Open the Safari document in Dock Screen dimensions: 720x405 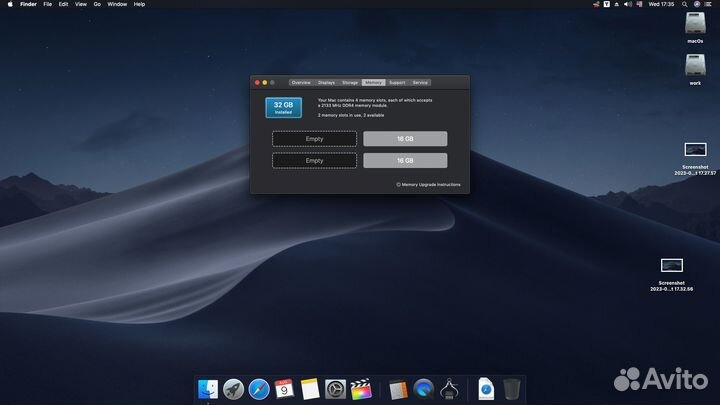click(x=486, y=389)
